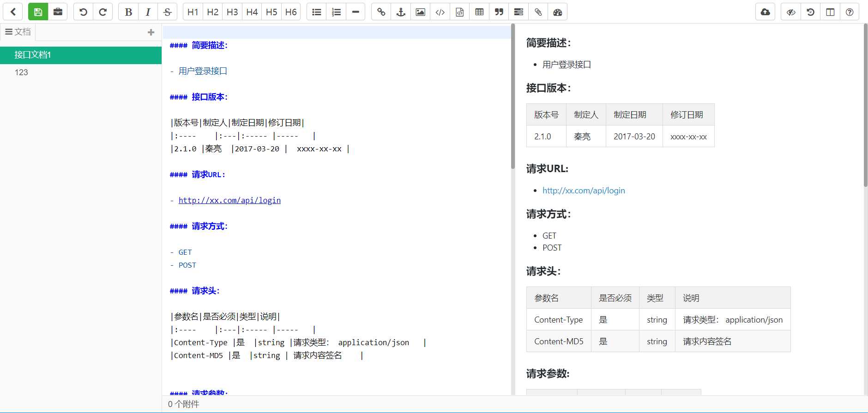Toggle the preview pane with eye icon
Viewport: 868px width, 413px height.
click(x=791, y=12)
